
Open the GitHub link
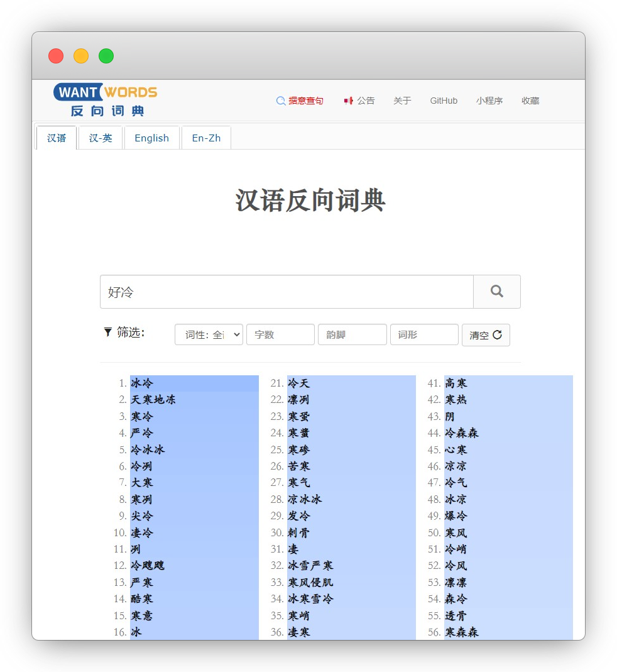tap(444, 101)
